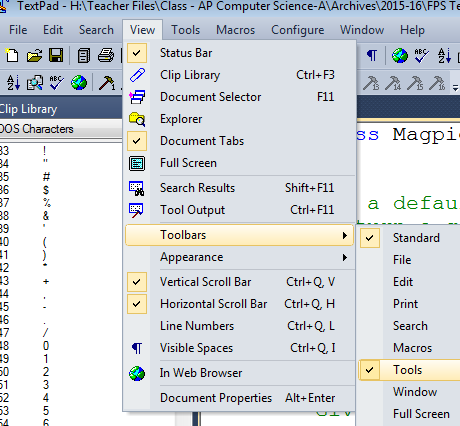This screenshot has width=460, height=426.
Task: Enable the Print toolbar in submenu
Action: tap(410, 304)
